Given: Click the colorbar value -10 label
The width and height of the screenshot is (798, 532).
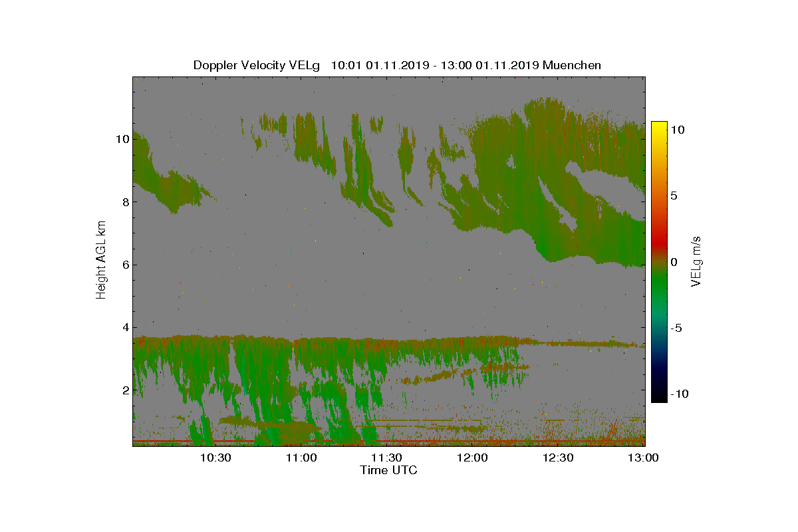Looking at the screenshot, I should tap(678, 394).
